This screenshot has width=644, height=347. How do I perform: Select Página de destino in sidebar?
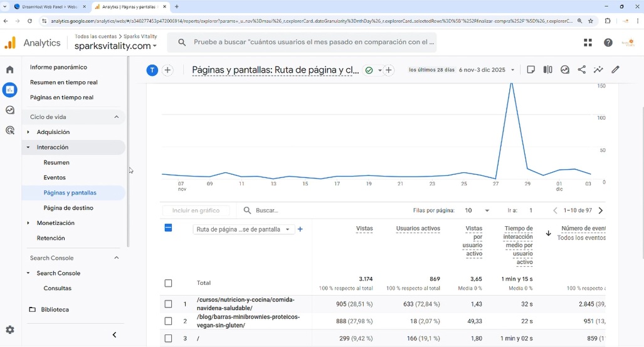(68, 208)
